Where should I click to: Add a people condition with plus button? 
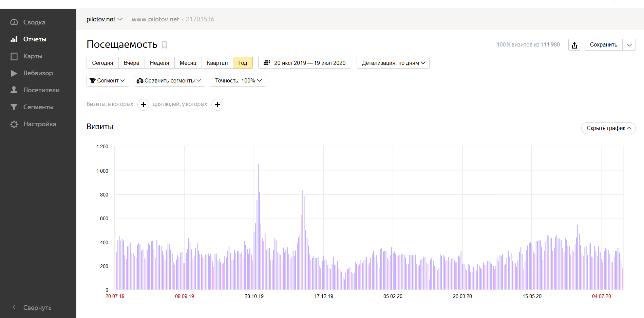click(x=217, y=105)
